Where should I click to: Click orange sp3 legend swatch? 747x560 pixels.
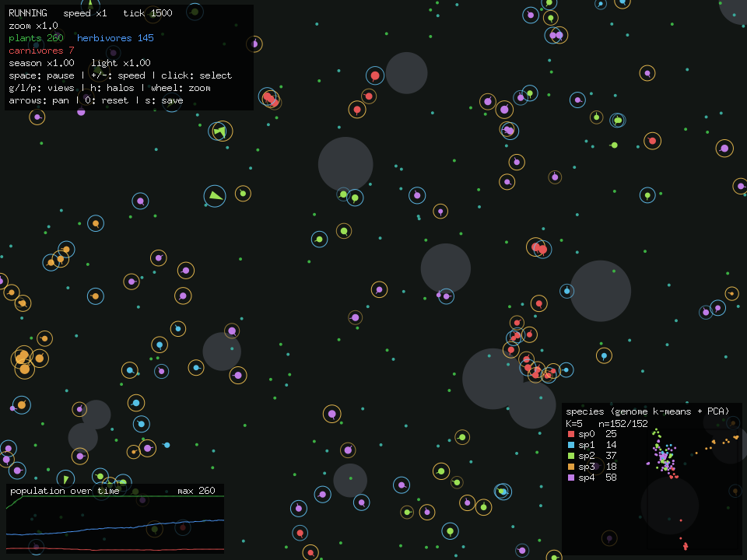(570, 467)
